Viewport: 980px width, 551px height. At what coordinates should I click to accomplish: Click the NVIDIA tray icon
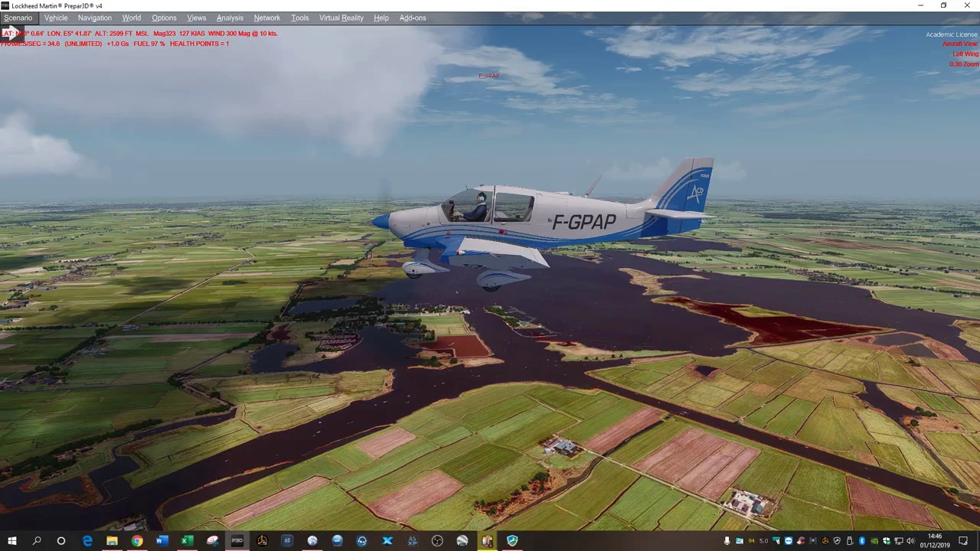pos(874,541)
